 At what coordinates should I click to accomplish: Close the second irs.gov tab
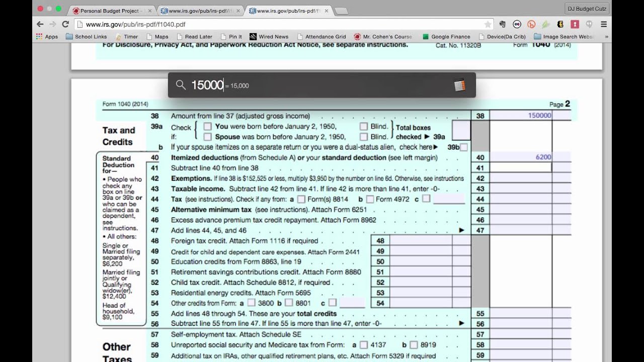click(x=238, y=11)
